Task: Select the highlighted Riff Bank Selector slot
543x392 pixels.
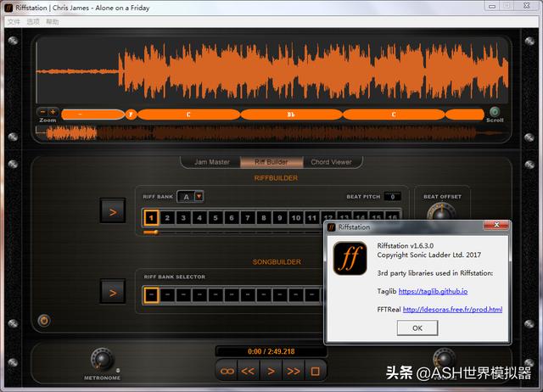Action: point(151,295)
